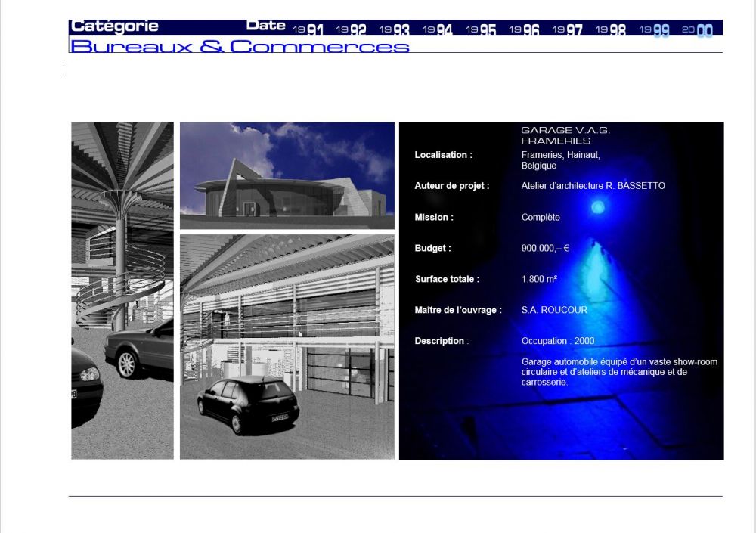Select year 1995 in the date bar
Viewport: 756px width, 533px height.
click(481, 29)
